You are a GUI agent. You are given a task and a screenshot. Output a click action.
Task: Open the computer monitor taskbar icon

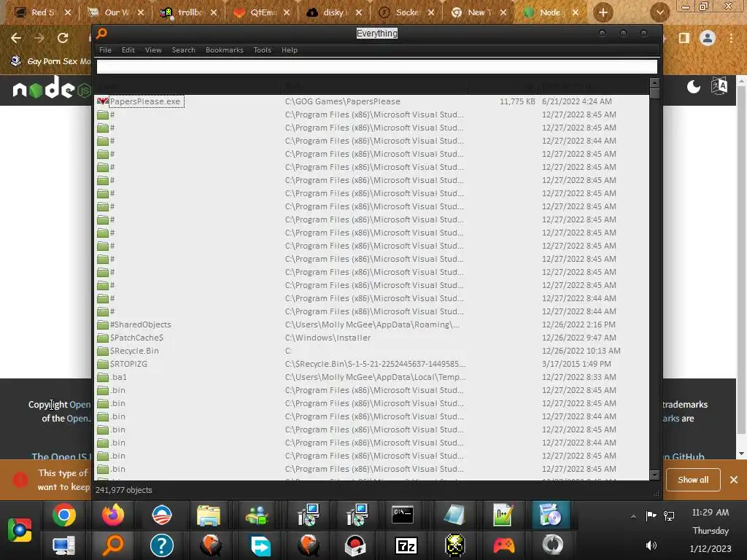click(x=64, y=545)
